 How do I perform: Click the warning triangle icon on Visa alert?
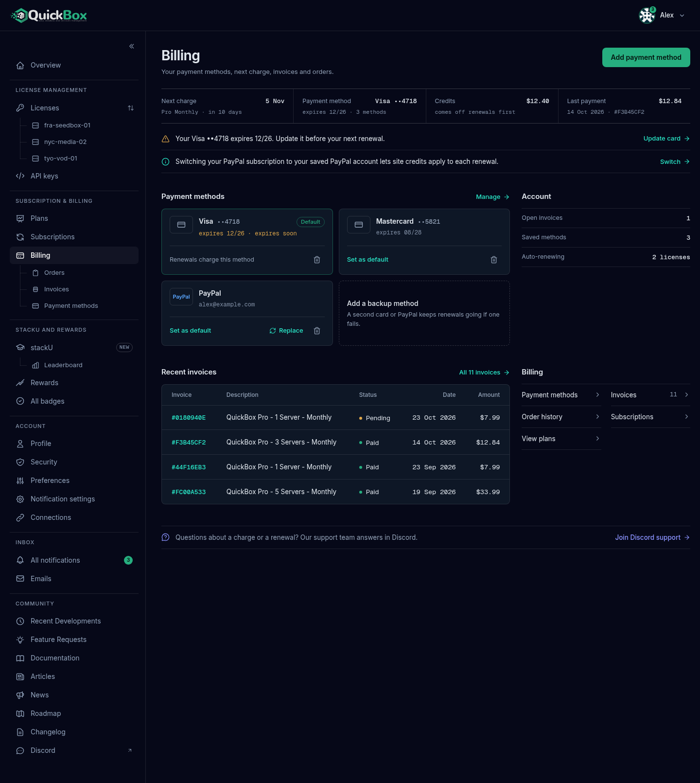point(165,139)
